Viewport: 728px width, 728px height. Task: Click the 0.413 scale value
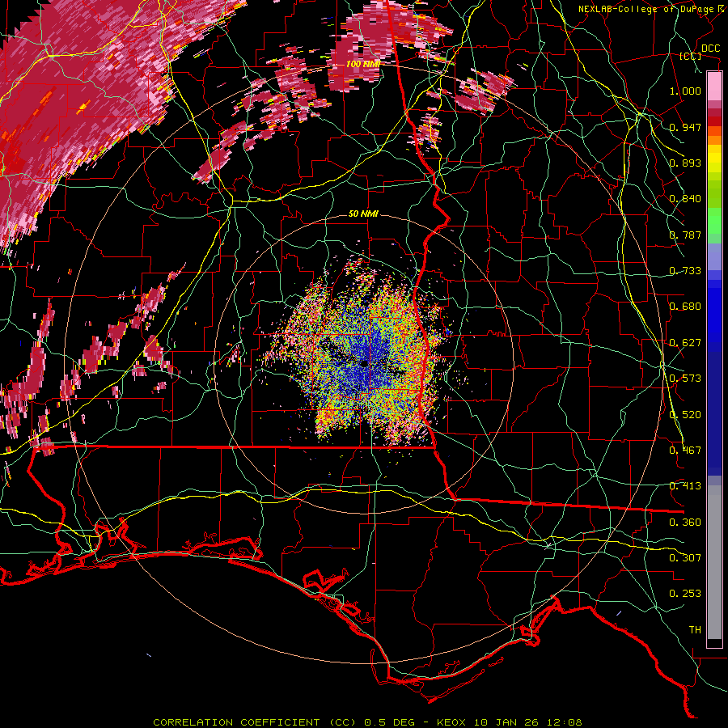coord(685,486)
